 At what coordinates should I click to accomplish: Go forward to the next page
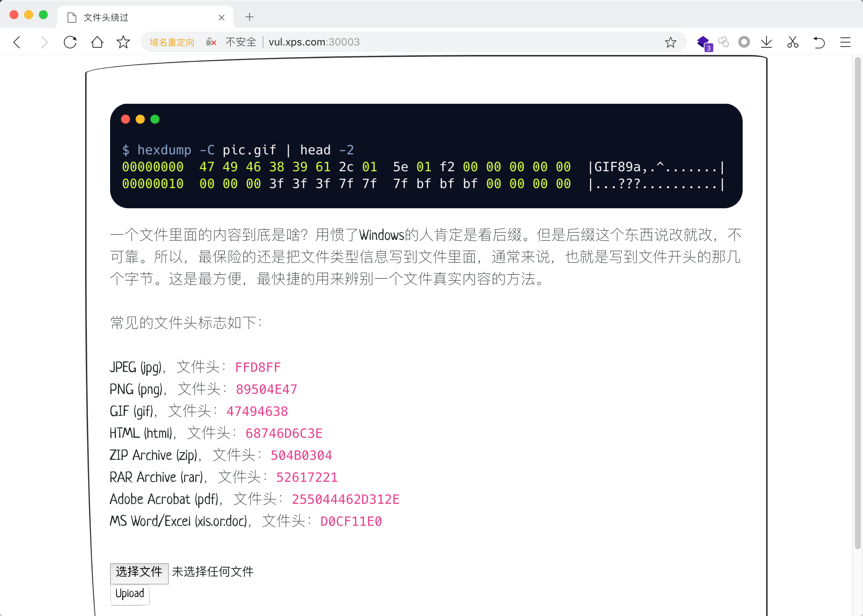(x=44, y=42)
